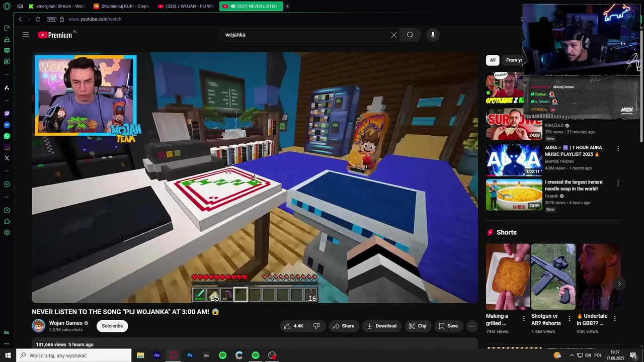
Task: Select the 'From yo…' filter chip
Action: [x=513, y=60]
